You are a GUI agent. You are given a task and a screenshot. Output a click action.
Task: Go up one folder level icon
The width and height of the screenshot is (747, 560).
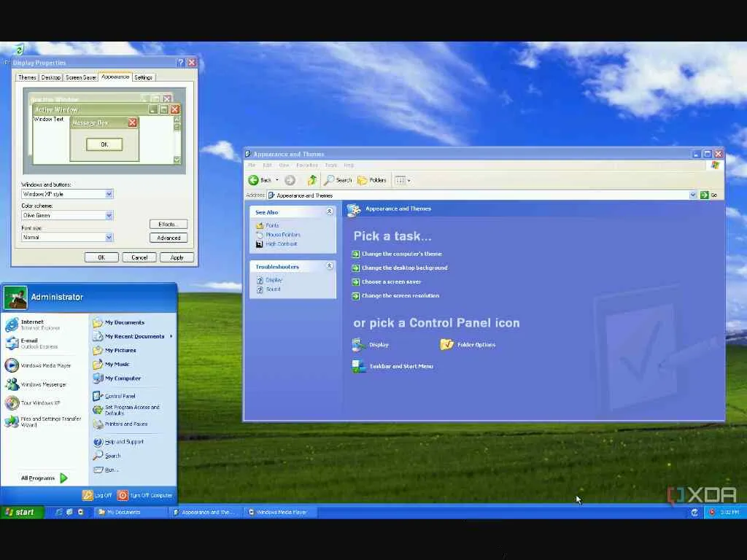312,180
